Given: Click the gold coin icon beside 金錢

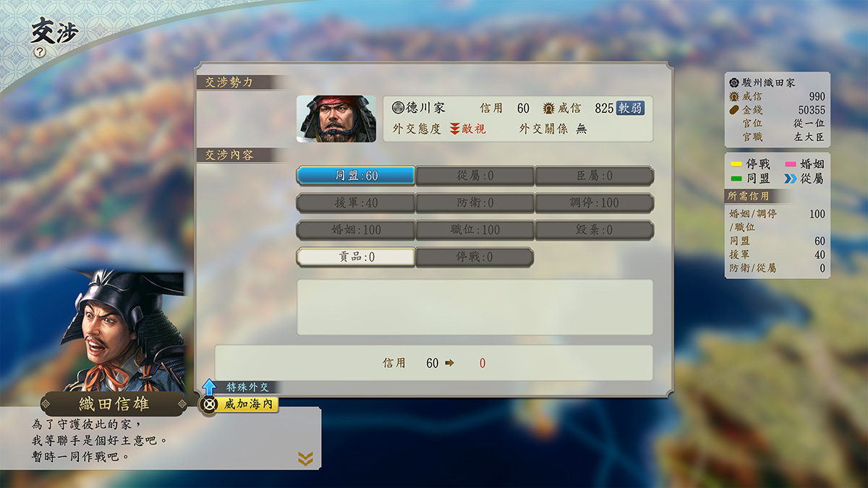Looking at the screenshot, I should pyautogui.click(x=735, y=110).
